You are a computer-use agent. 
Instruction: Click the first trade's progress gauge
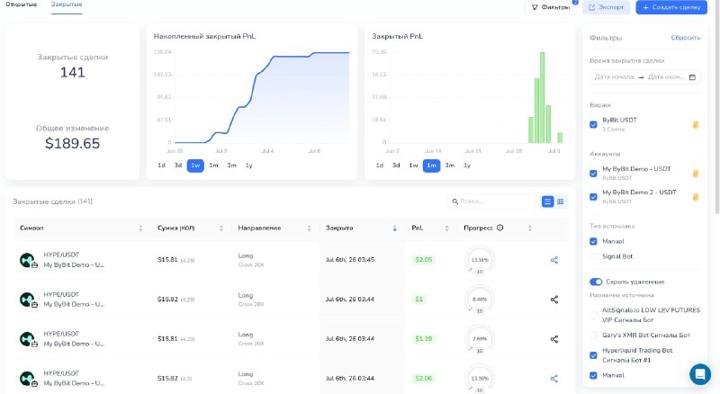[x=479, y=260]
